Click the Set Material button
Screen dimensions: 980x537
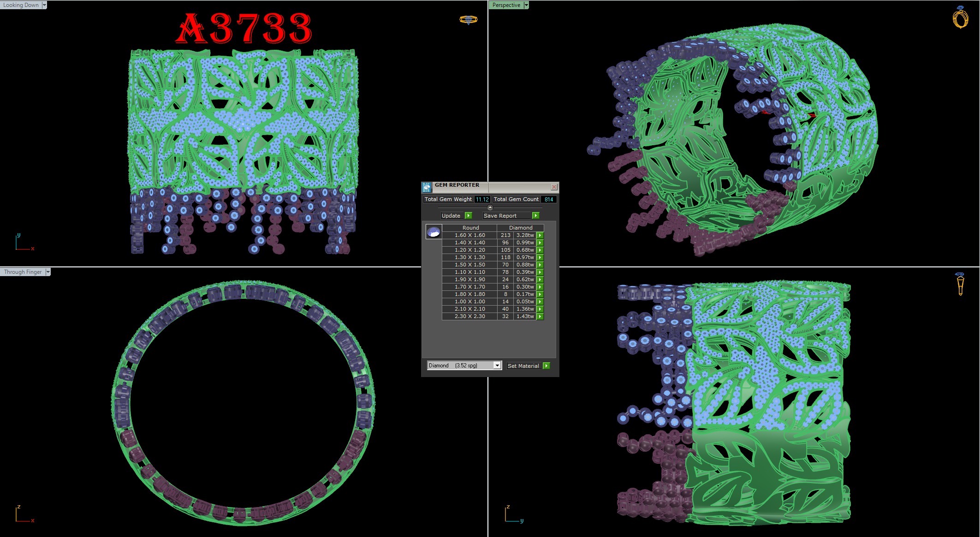pos(523,366)
